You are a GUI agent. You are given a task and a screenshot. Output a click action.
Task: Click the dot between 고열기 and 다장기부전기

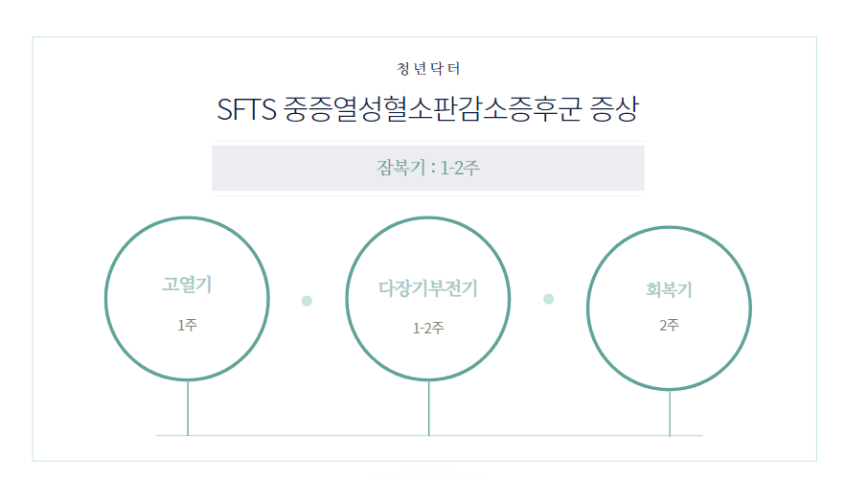click(x=307, y=301)
